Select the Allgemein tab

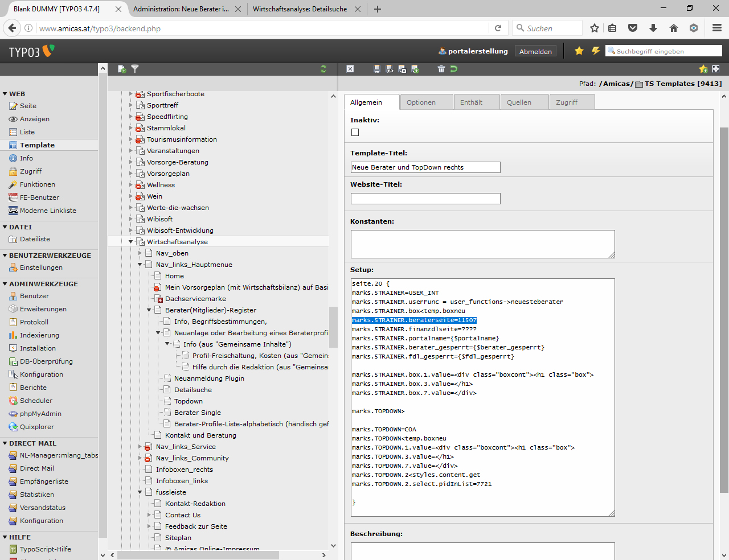(x=371, y=102)
